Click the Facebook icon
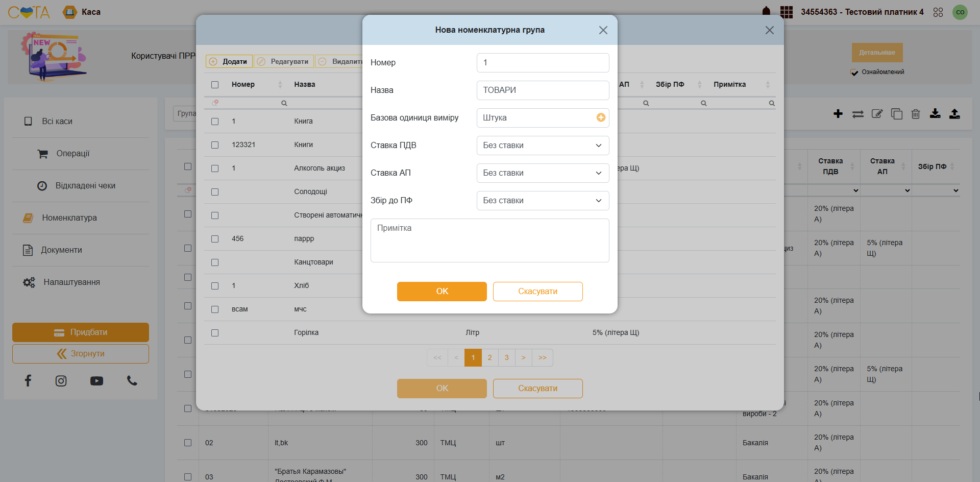Viewport: 980px width, 482px height. tap(28, 381)
